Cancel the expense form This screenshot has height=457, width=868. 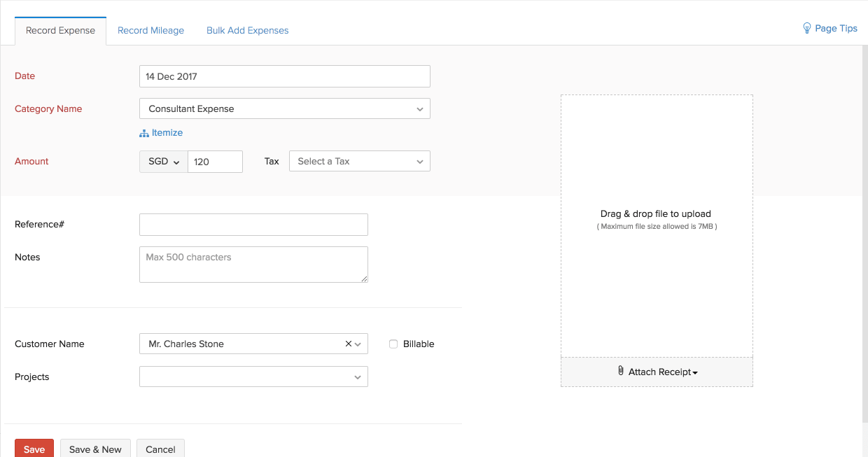point(160,449)
